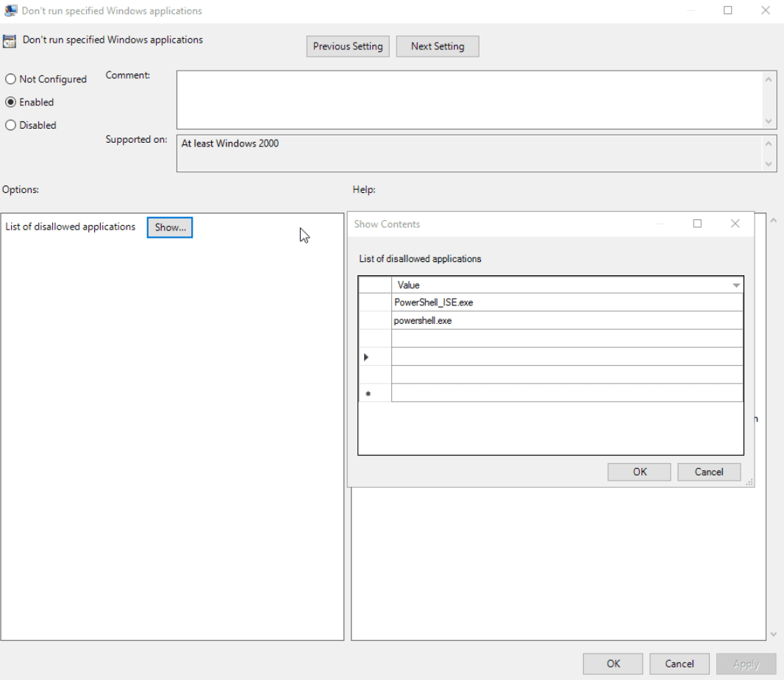Screen dimensions: 784x680
Task: Click the row header for powershell.exe
Action: [x=375, y=320]
